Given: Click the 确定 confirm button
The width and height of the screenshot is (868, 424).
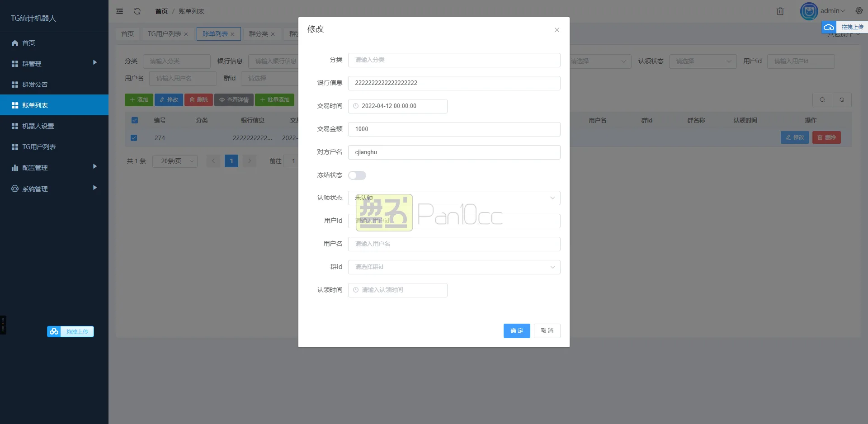Looking at the screenshot, I should click(516, 330).
